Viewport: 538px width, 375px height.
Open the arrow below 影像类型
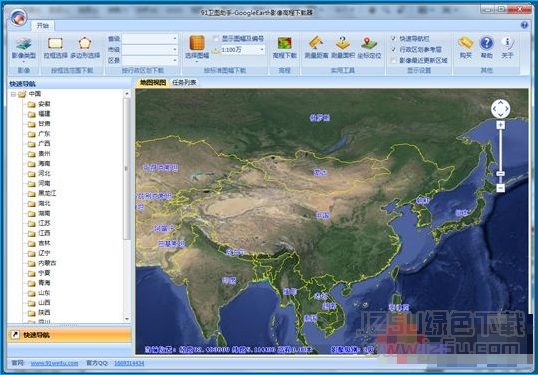pos(24,62)
